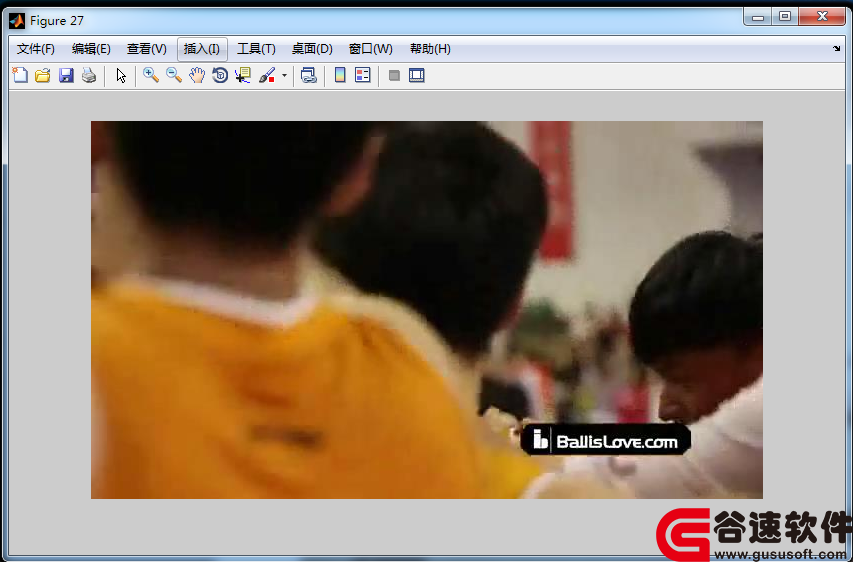The image size is (853, 562).
Task: Open a file with the folder icon
Action: point(43,75)
